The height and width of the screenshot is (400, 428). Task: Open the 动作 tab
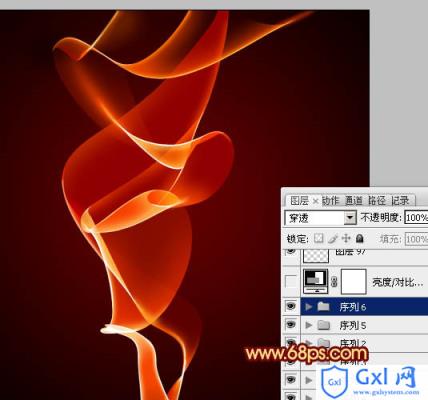pos(331,201)
